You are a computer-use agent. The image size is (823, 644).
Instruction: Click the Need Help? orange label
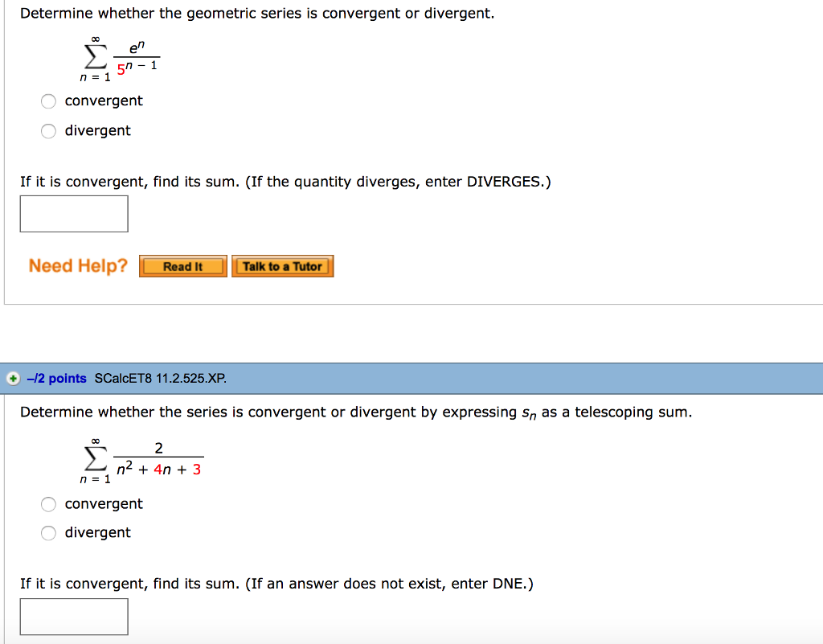(x=77, y=265)
